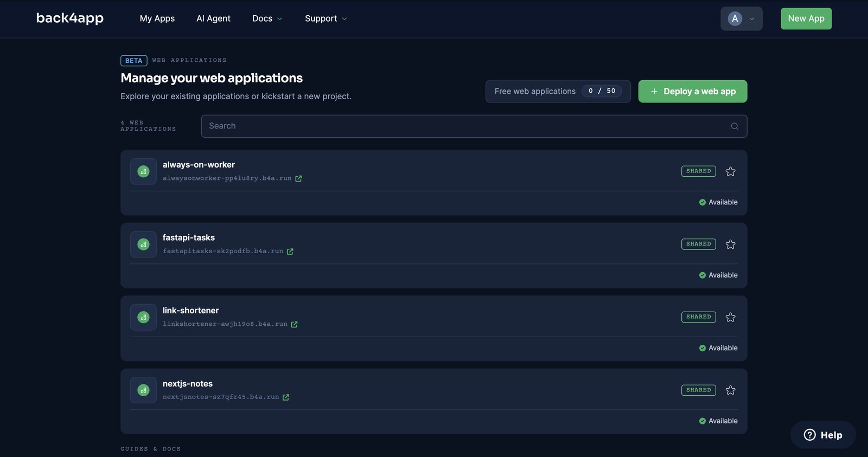This screenshot has width=868, height=457.
Task: Click Deploy a web app button
Action: click(x=693, y=91)
